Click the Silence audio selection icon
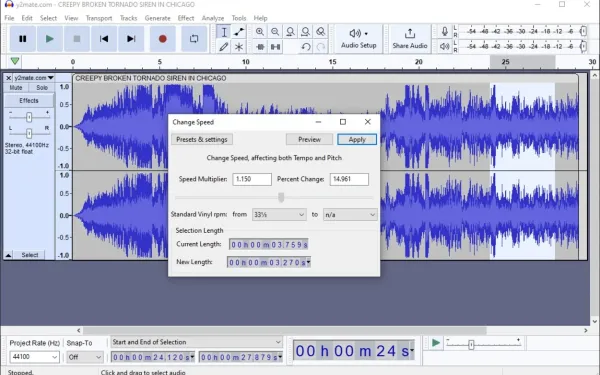Screen dimensions: 600x375 pos(276,47)
